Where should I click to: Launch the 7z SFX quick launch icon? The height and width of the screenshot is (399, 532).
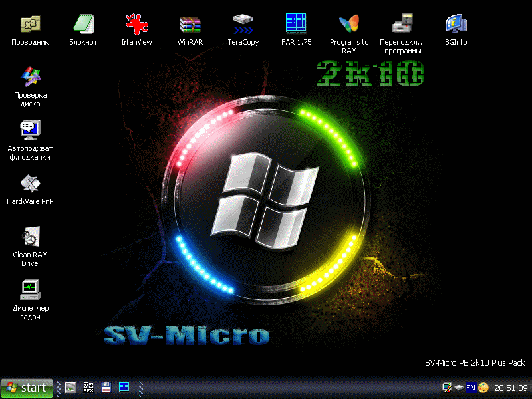(x=88, y=388)
